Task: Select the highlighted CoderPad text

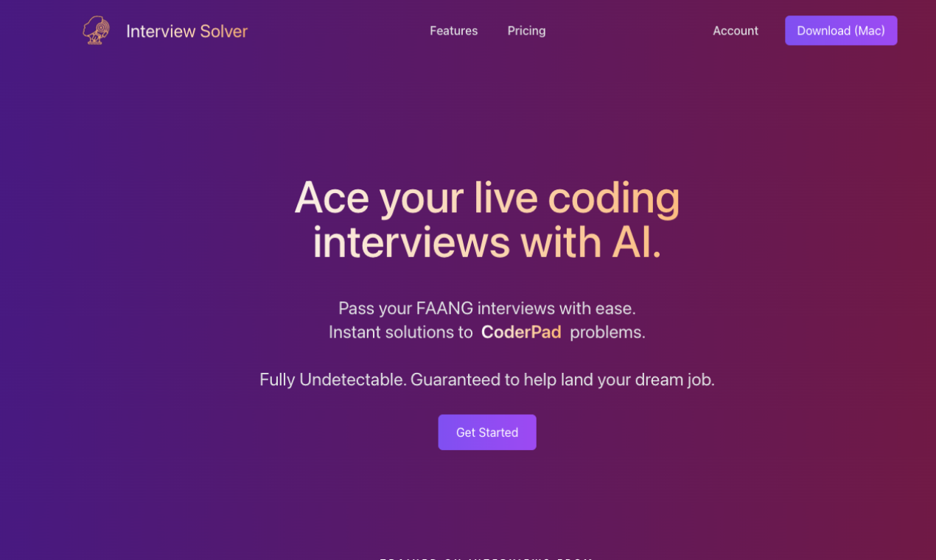Action: point(521,332)
